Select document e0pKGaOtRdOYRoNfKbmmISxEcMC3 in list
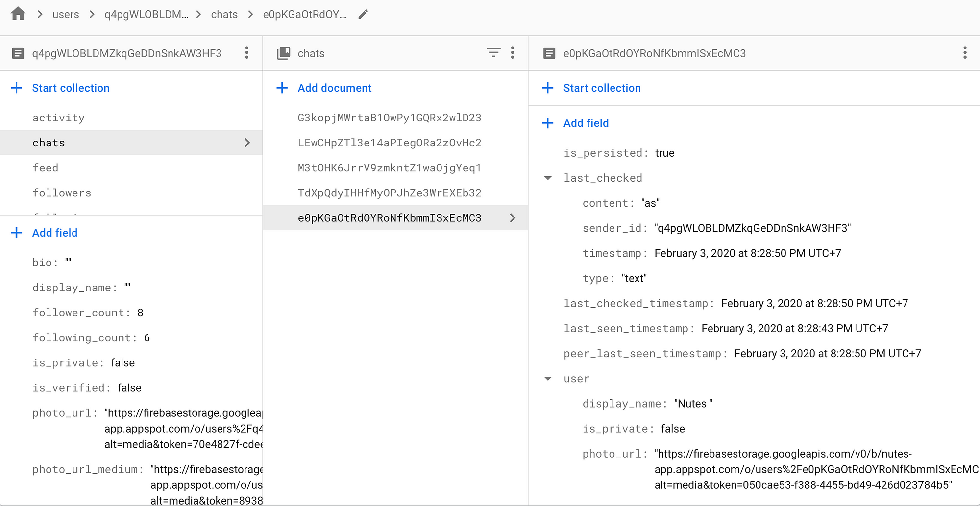 (395, 218)
